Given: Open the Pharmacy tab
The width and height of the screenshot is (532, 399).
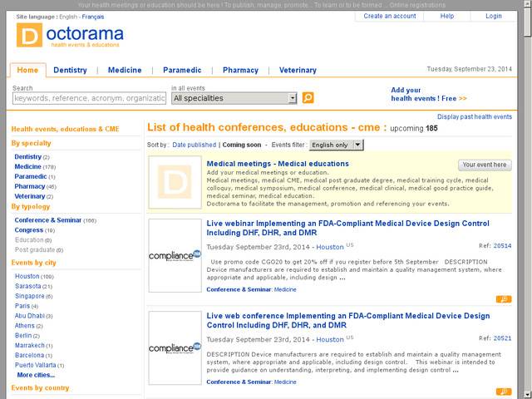Looking at the screenshot, I should point(240,70).
